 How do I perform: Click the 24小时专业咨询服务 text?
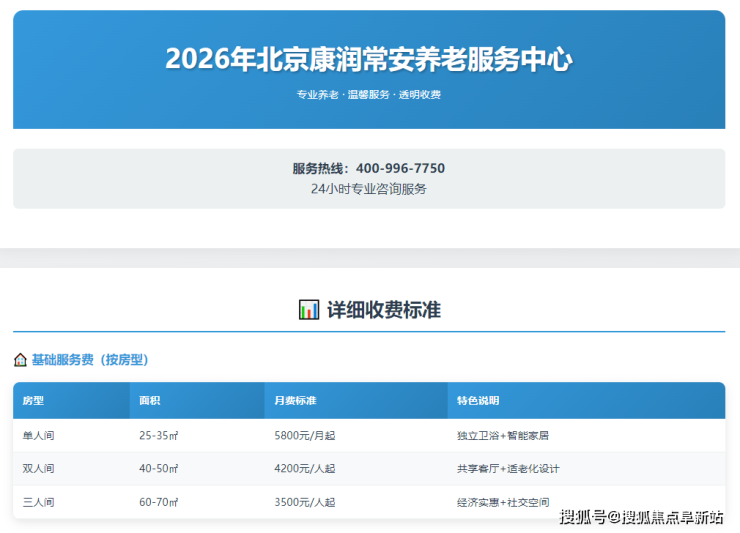[x=368, y=189]
